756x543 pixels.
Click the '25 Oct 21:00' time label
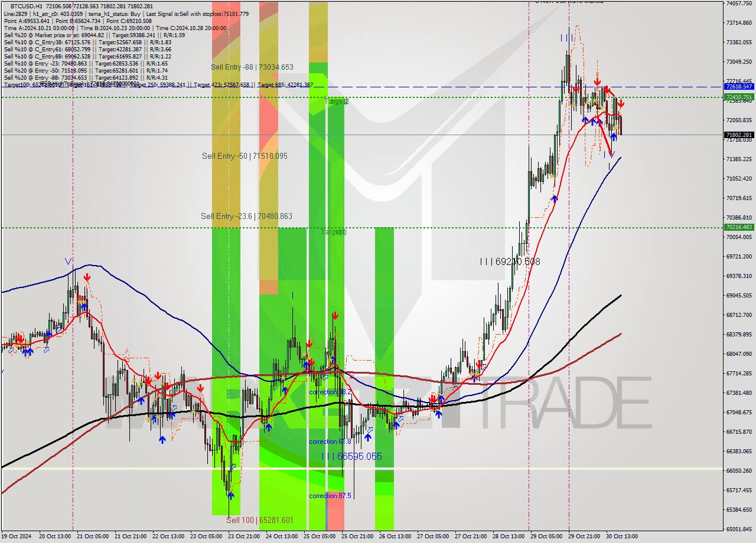pos(357,537)
